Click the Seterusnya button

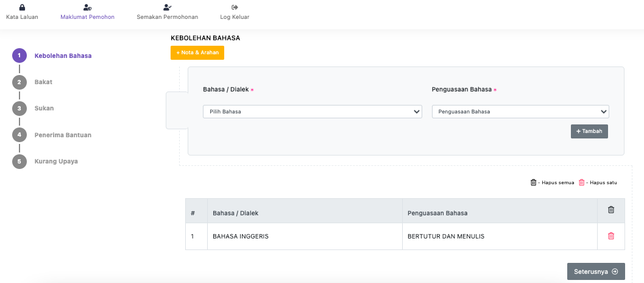point(595,272)
